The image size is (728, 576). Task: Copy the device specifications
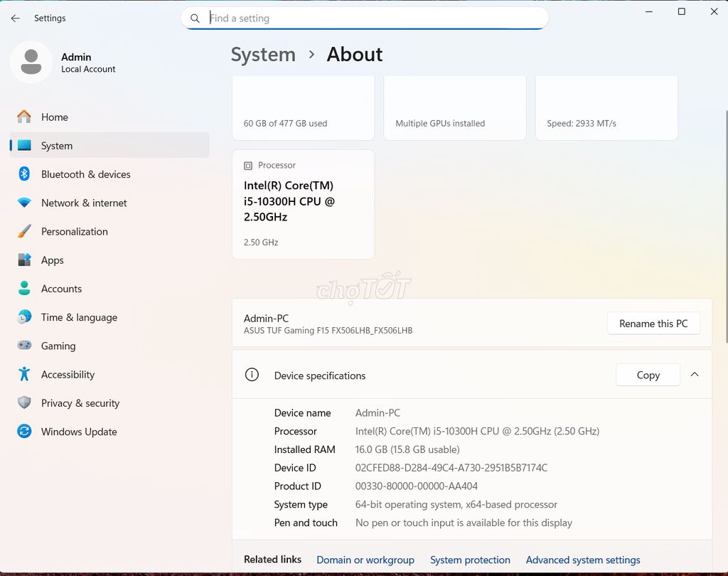point(647,375)
